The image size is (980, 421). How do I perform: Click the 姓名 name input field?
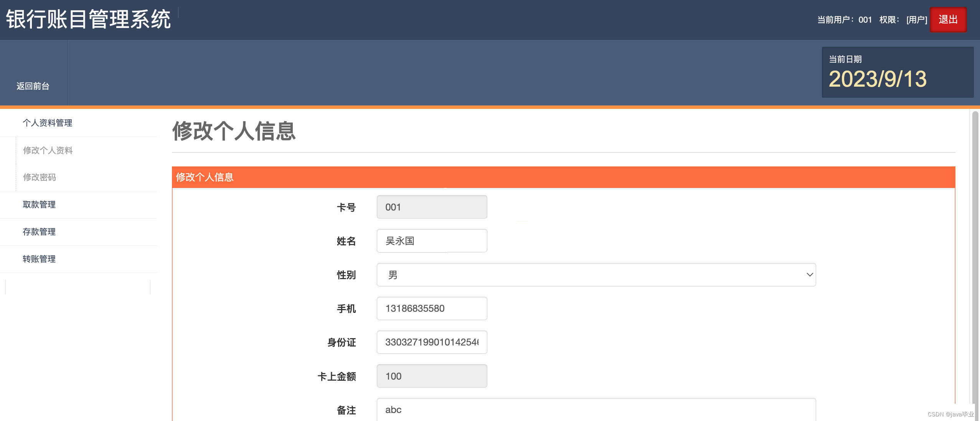[432, 241]
